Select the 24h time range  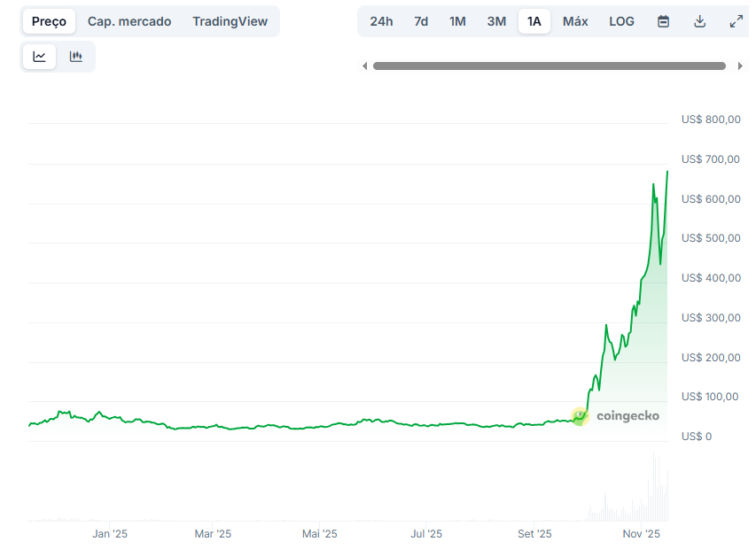[381, 21]
